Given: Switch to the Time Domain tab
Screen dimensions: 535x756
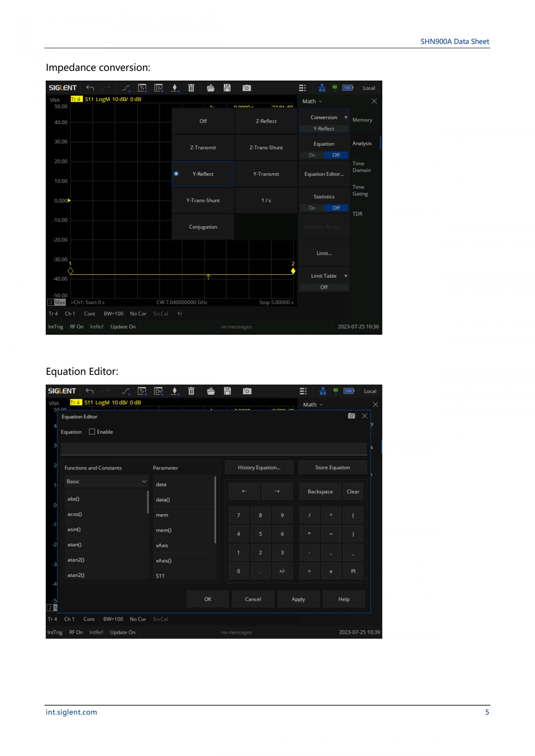Looking at the screenshot, I should click(362, 167).
